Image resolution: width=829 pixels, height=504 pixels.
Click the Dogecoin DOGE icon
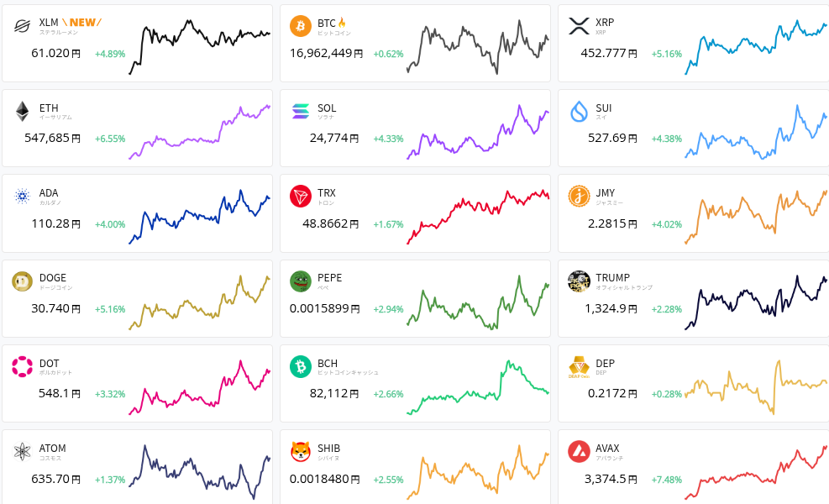click(x=23, y=281)
